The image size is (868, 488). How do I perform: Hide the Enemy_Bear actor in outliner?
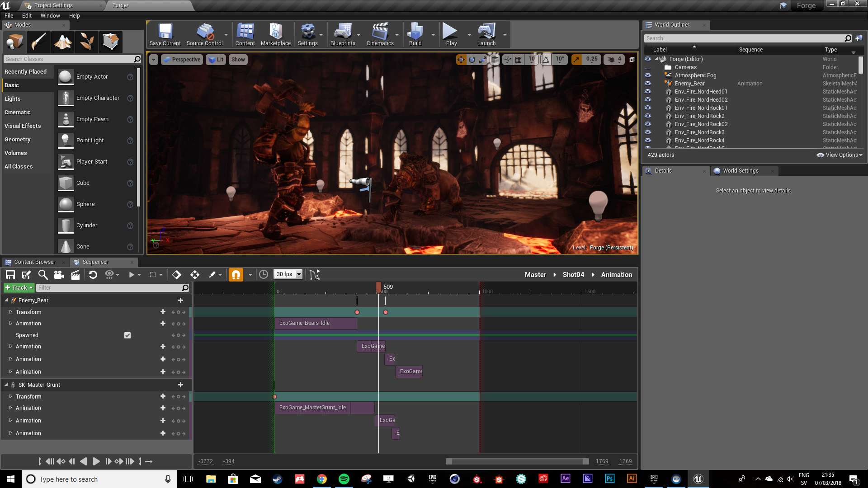click(x=648, y=84)
